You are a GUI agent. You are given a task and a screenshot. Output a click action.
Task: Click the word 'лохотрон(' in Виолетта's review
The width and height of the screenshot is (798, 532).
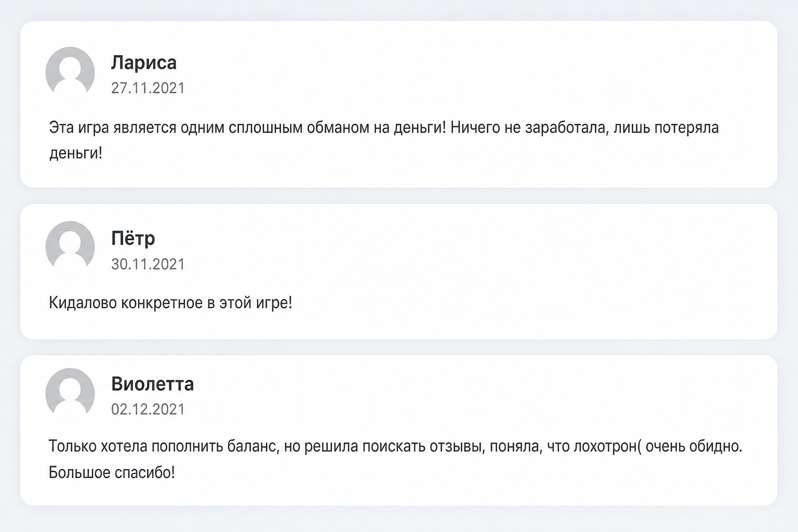pos(608,446)
